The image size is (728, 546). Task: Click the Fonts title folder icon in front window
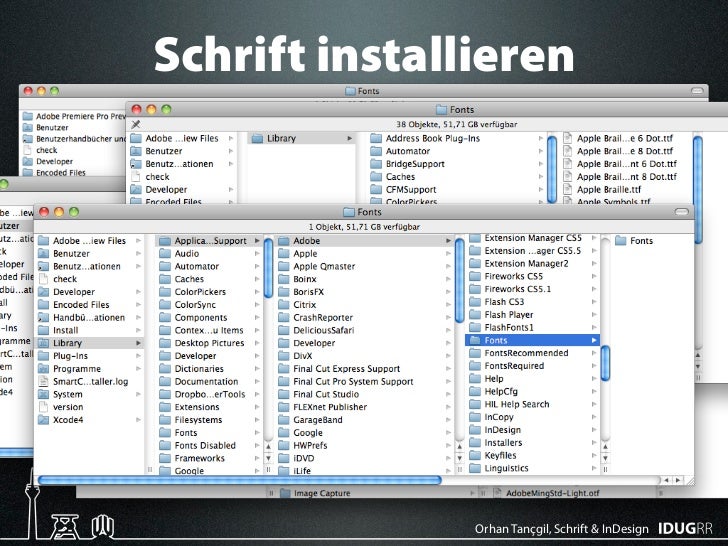pyautogui.click(x=348, y=212)
